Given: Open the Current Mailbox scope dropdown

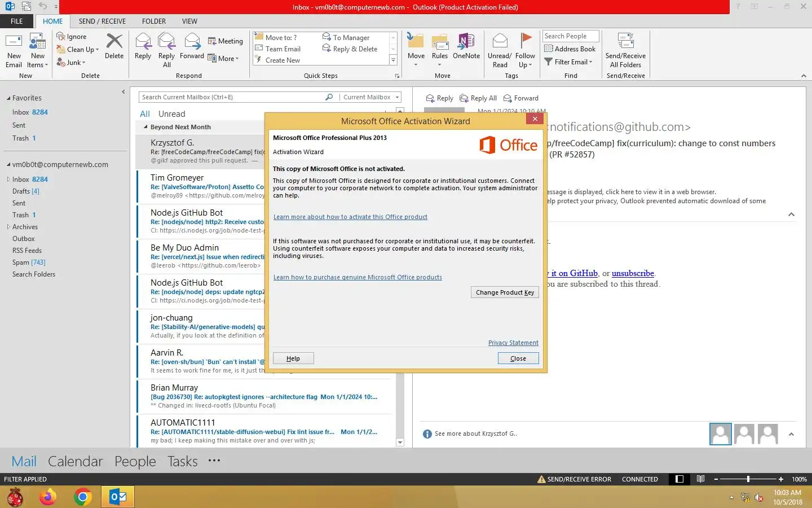Looking at the screenshot, I should coord(370,97).
